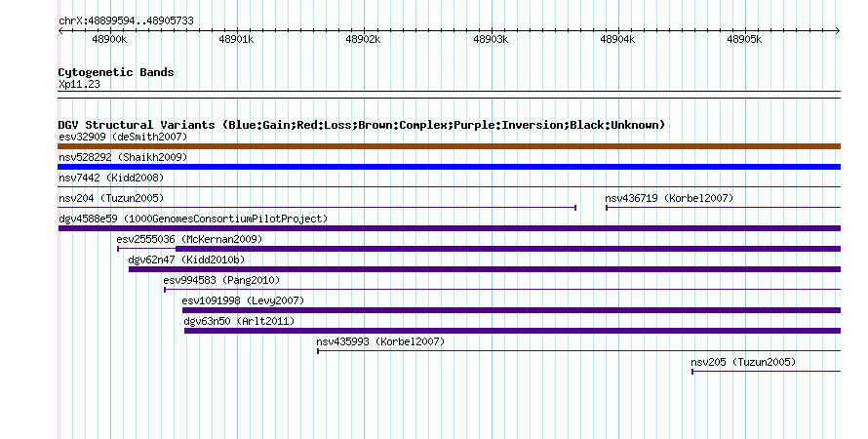Screen dimensions: 868x439
Task: Click the Cytogenetic Bands track title
Action: click(x=116, y=72)
